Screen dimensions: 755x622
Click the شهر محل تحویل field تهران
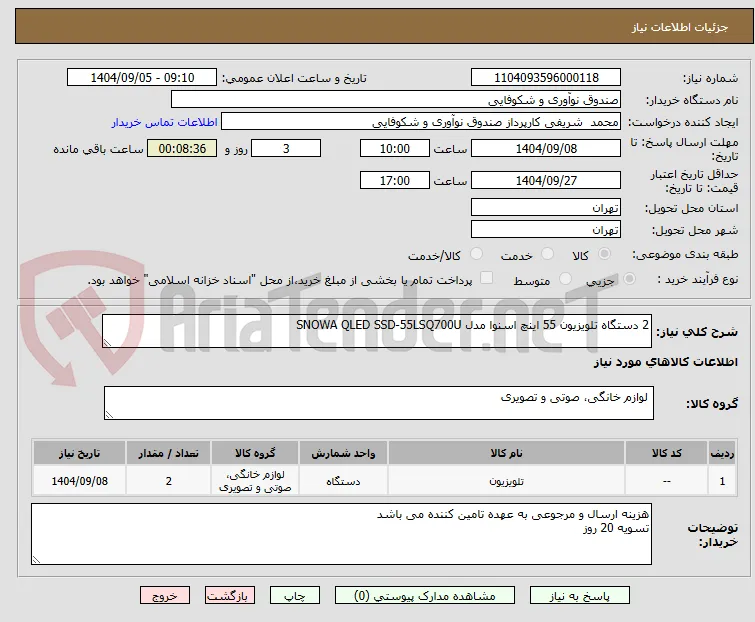[546, 230]
